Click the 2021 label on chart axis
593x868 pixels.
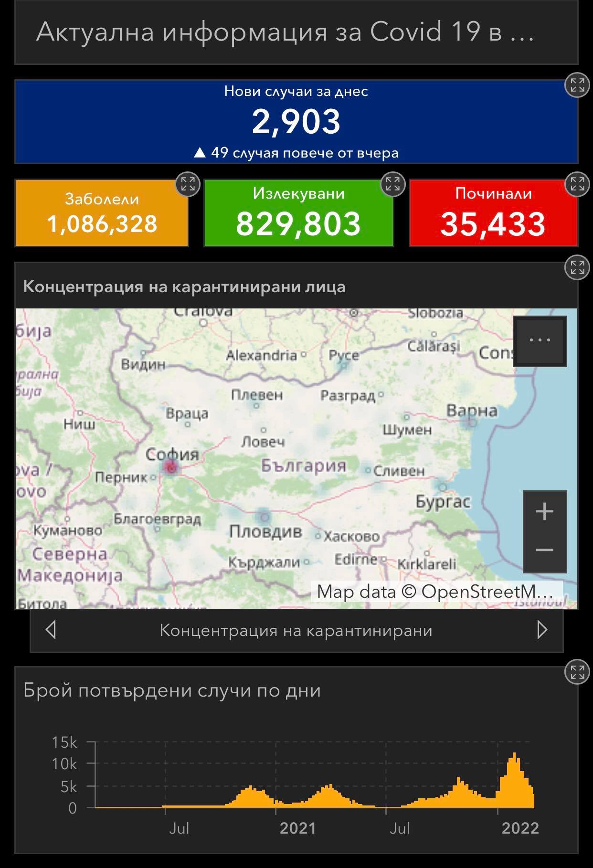pyautogui.click(x=298, y=828)
